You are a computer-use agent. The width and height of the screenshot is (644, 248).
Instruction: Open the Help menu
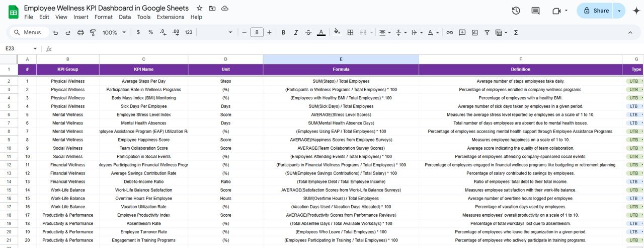[x=196, y=17]
